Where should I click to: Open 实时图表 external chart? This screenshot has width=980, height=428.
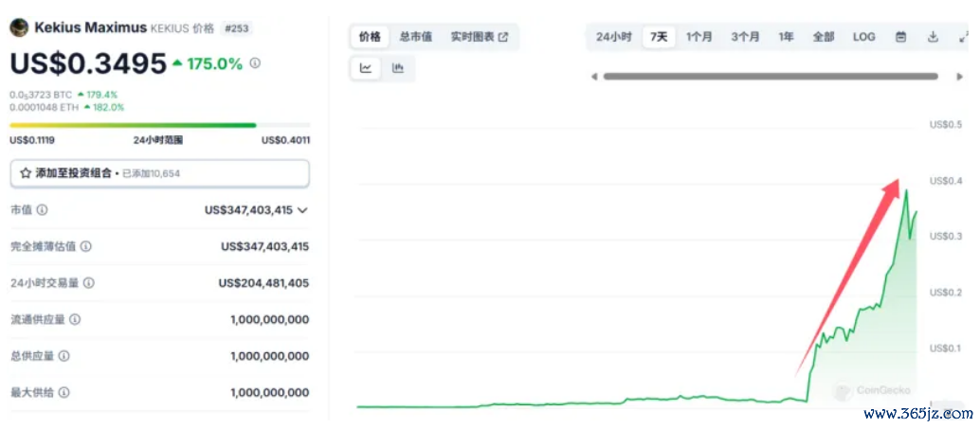(480, 37)
